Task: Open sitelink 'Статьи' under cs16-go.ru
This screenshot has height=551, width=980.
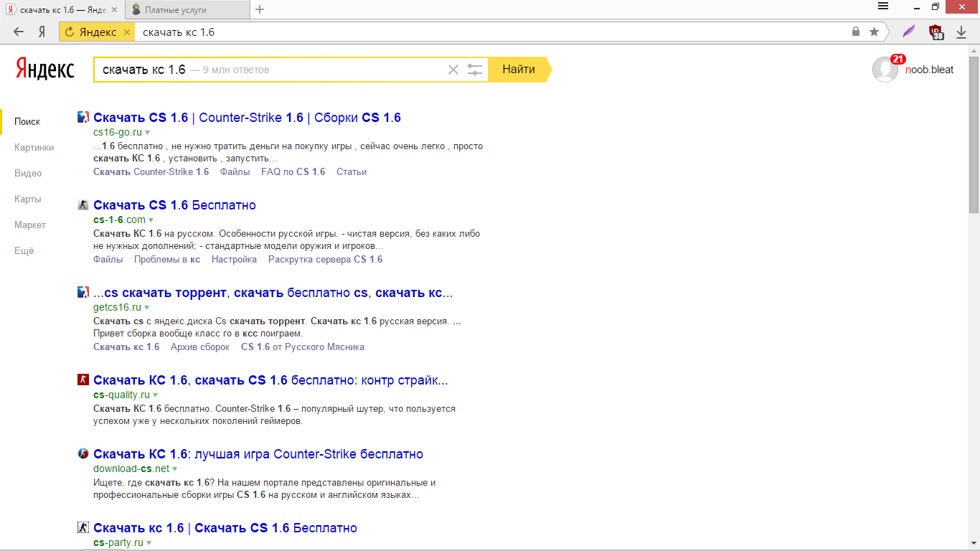Action: pos(352,172)
